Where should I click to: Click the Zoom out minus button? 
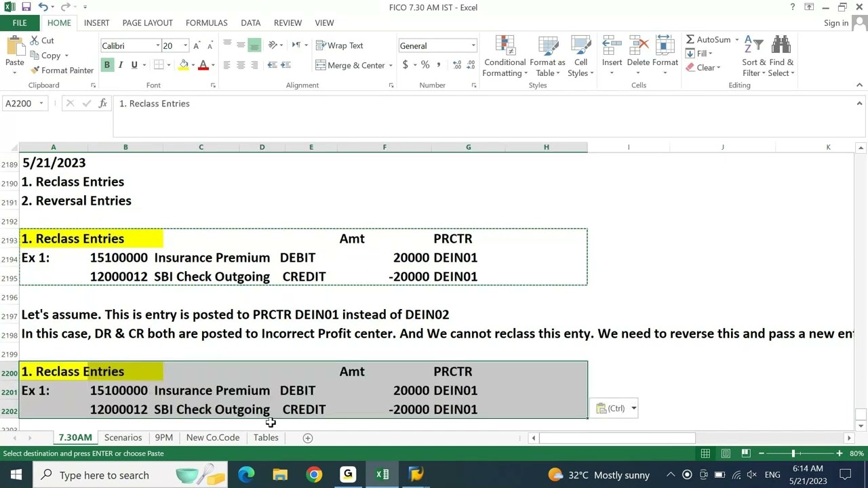(761, 453)
